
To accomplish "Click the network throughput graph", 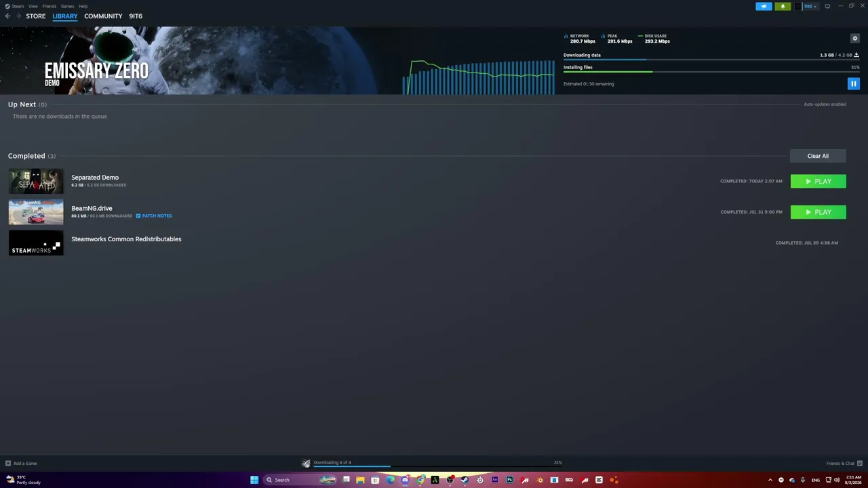I will [479, 77].
